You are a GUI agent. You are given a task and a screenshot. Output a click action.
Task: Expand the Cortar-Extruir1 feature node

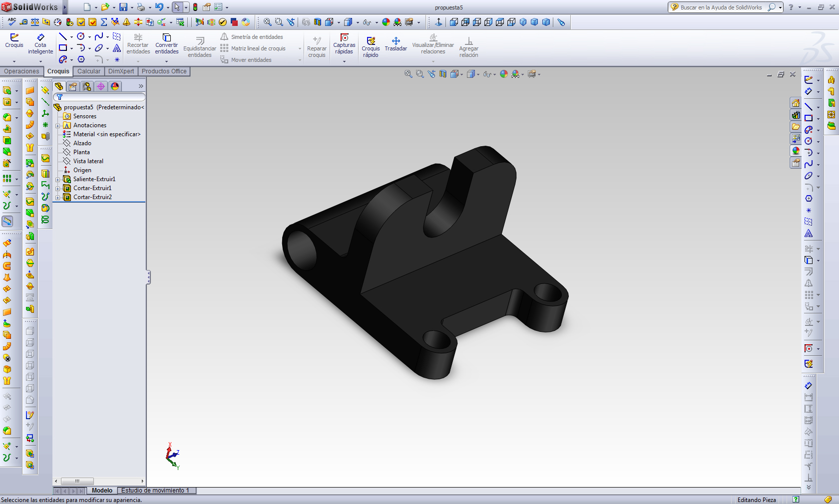(x=58, y=189)
